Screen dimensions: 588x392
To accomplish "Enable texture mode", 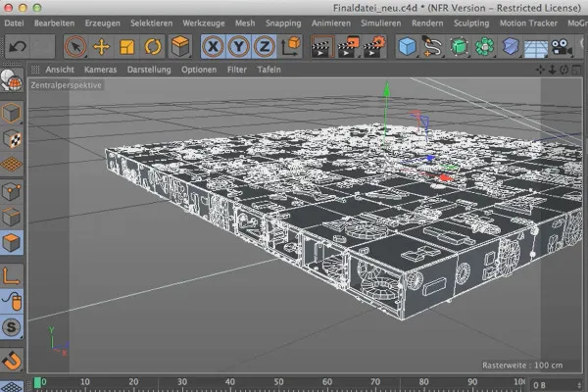I will (12, 139).
